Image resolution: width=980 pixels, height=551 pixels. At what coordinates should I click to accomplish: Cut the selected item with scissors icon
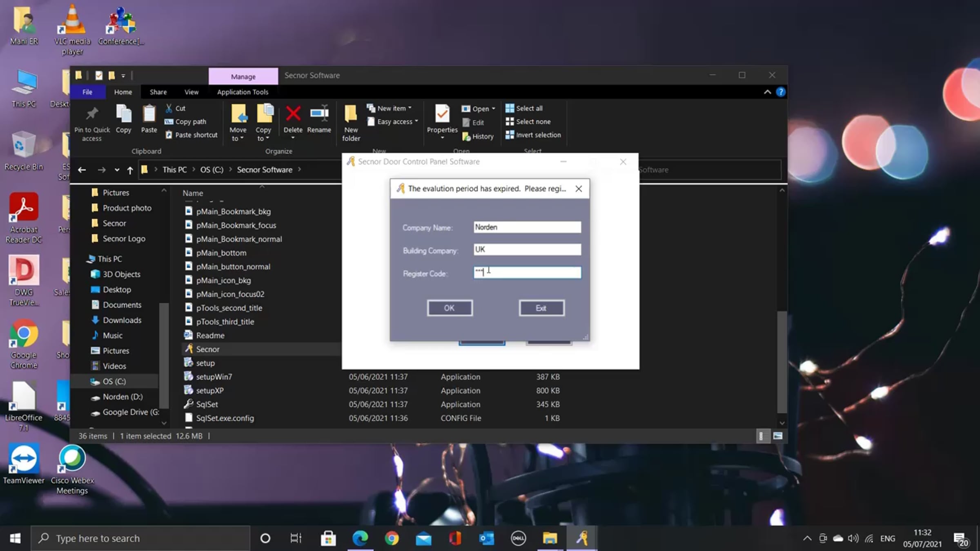pyautogui.click(x=176, y=108)
